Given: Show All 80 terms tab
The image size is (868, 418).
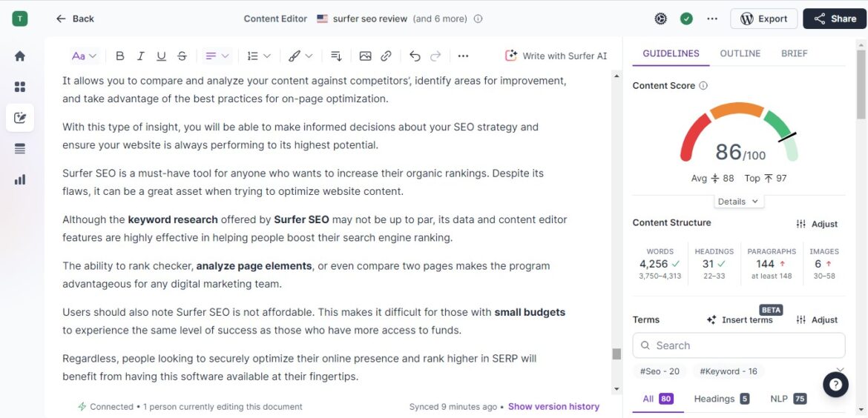Looking at the screenshot, I should pos(657,399).
